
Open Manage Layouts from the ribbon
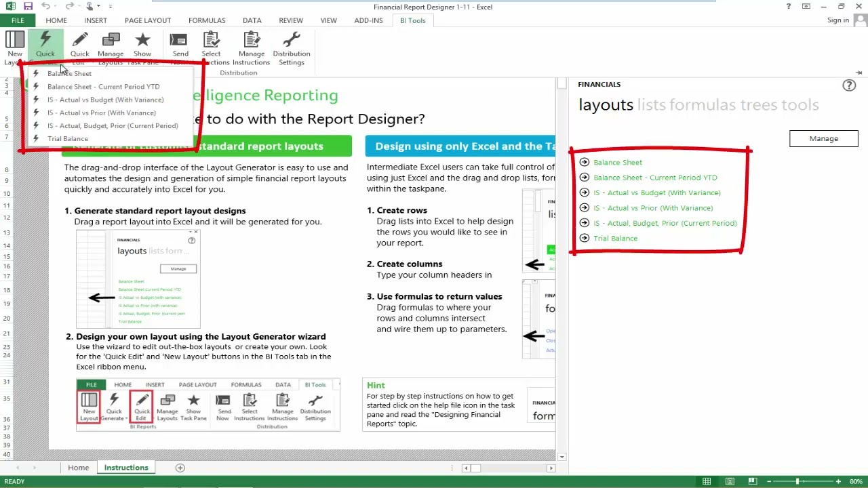click(111, 48)
